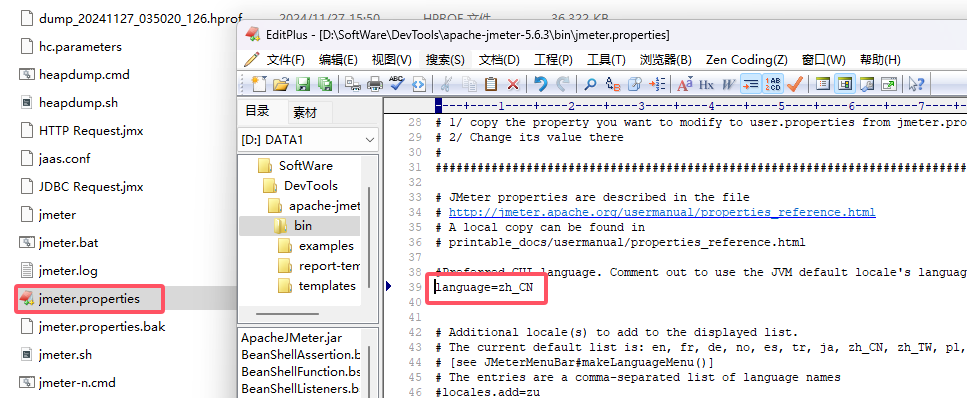The height and width of the screenshot is (398, 967).
Task: Open the 帮助(H) menu
Action: coord(880,60)
